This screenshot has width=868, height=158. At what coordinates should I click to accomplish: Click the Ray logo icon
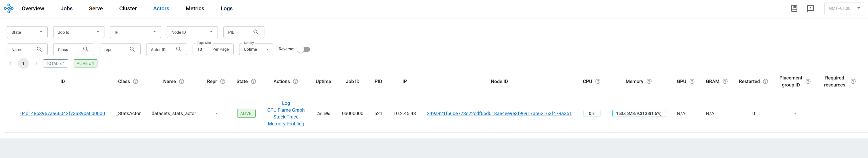tap(9, 8)
